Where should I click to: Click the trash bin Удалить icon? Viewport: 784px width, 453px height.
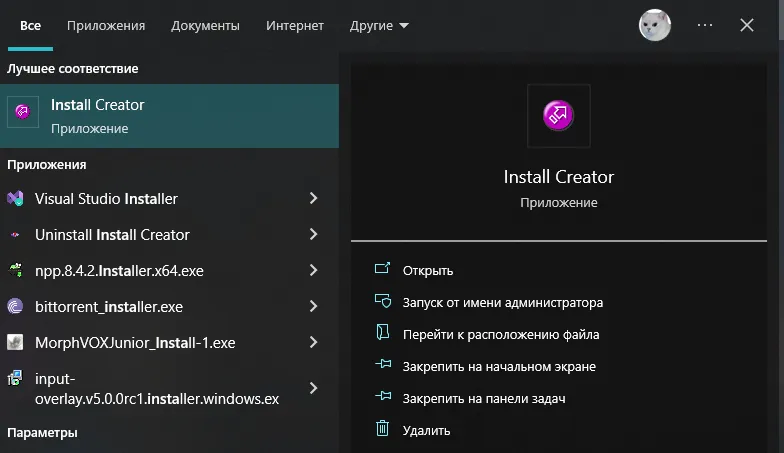click(x=382, y=428)
